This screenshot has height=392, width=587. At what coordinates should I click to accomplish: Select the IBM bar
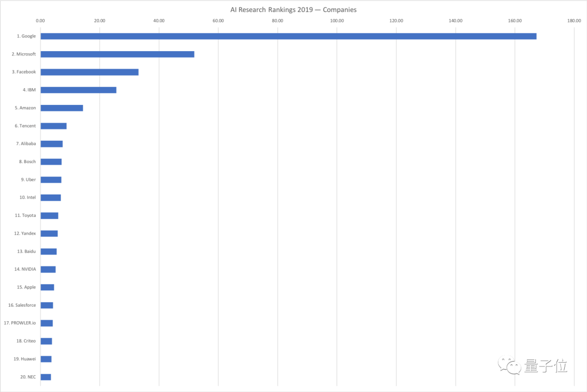tap(78, 90)
